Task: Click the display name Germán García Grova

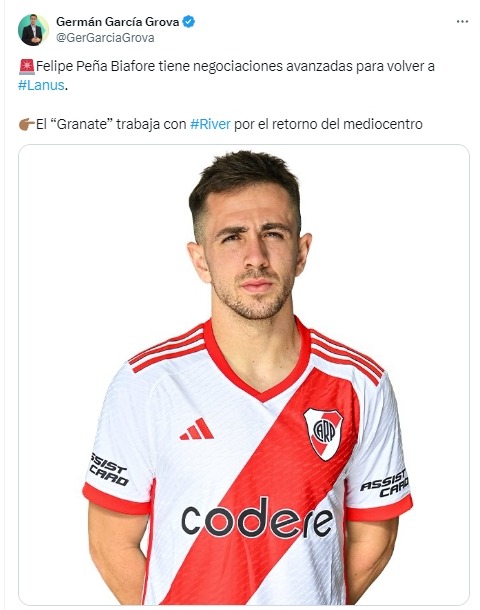Action: [x=117, y=22]
